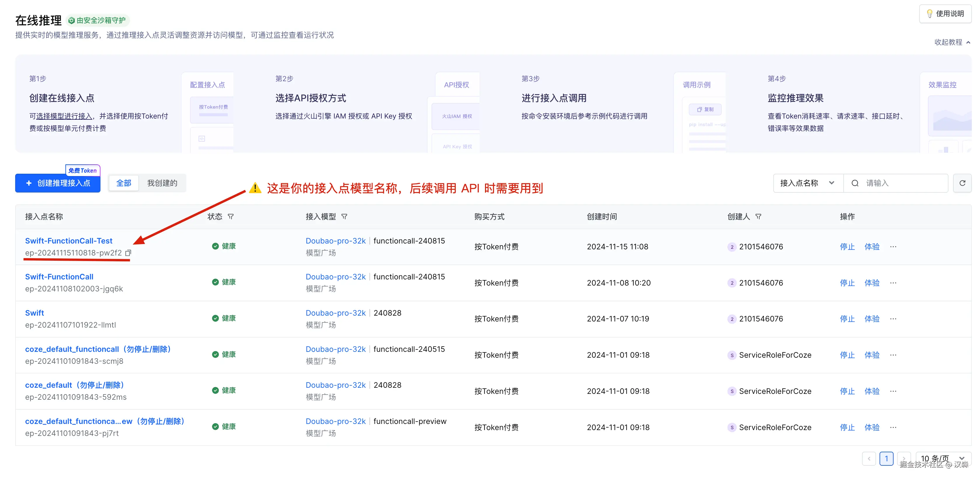Open the 创建人 column filter icon
Image resolution: width=980 pixels, height=480 pixels.
[x=758, y=216]
